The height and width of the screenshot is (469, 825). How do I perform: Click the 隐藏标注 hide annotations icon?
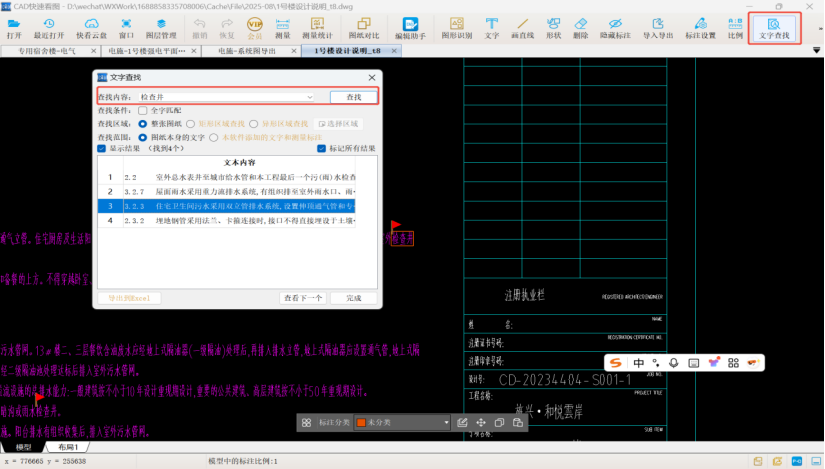coord(615,27)
